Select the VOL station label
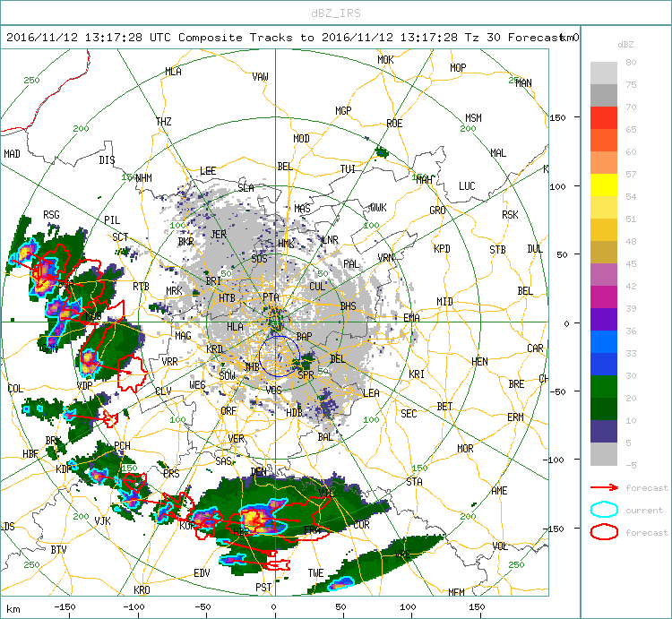The image size is (672, 619). tap(500, 546)
